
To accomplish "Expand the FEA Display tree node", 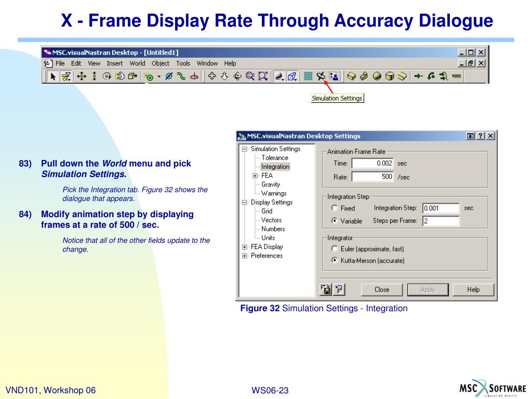I will (244, 247).
